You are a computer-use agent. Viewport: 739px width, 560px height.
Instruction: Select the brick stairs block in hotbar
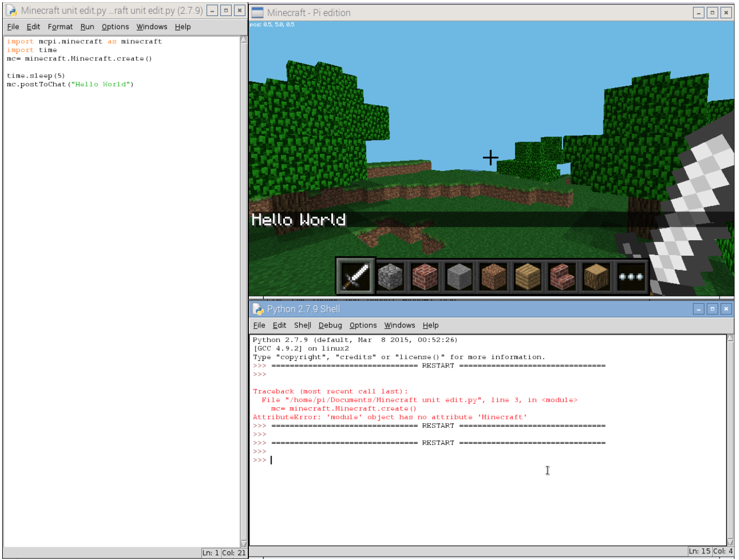tap(562, 276)
